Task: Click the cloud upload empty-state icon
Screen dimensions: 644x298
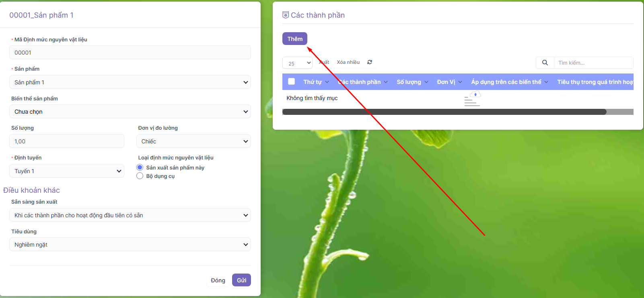Action: point(473,99)
